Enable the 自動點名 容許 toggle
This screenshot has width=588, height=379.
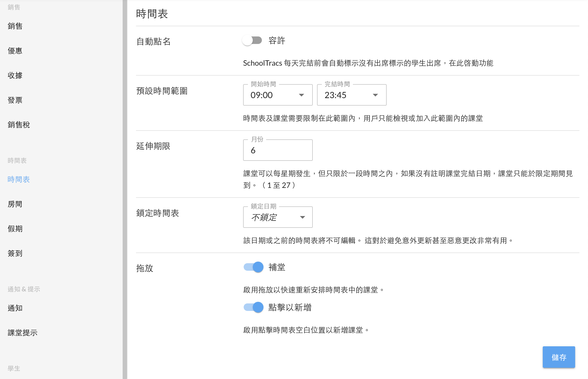coord(252,41)
